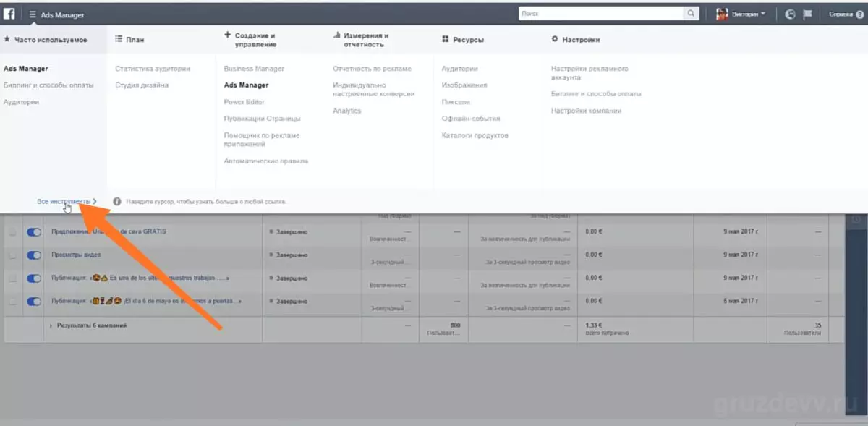Check the Es uno de los row checkbox
This screenshot has height=426, width=868.
12,278
